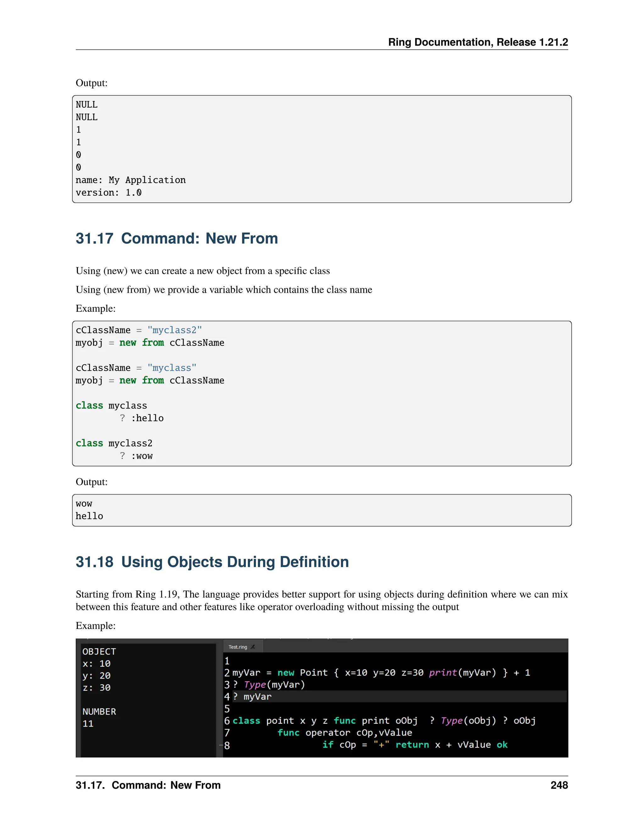
Task: Click the 'version: 1.0' output line
Action: [108, 193]
